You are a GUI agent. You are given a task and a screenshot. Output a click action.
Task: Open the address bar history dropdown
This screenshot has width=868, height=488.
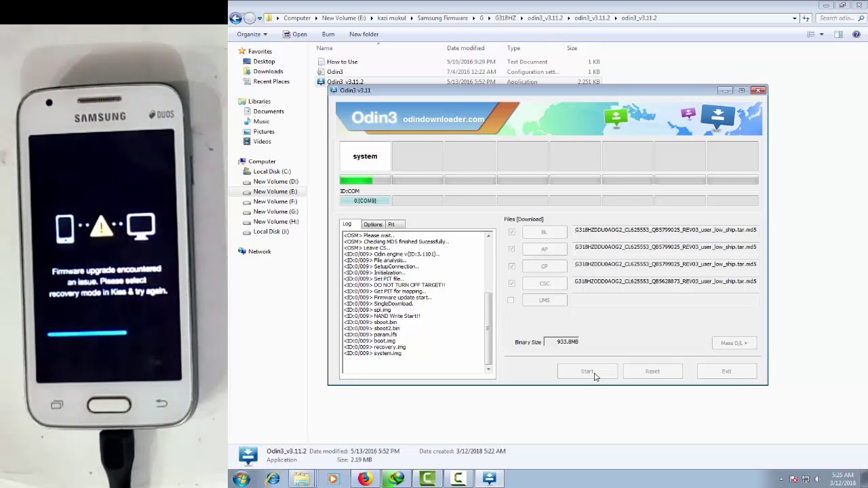(x=795, y=18)
